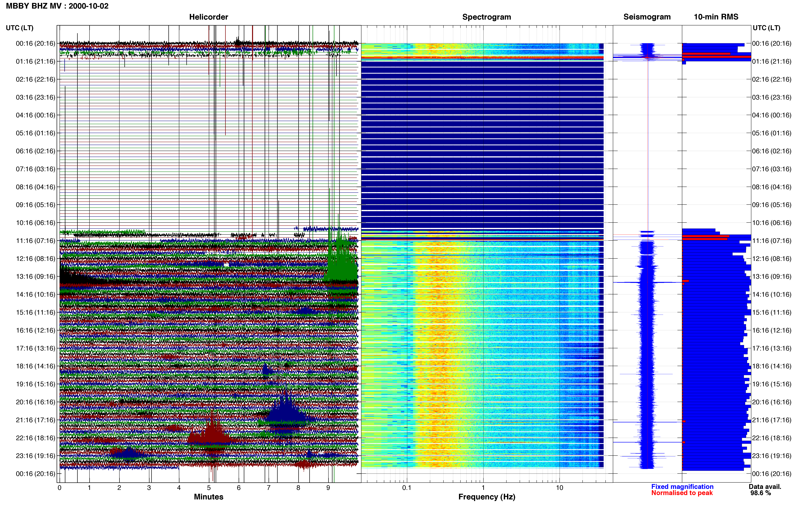812x508 pixels.
Task: Click the 1 Hz tick label on the spectrogram axis
Action: pos(483,487)
